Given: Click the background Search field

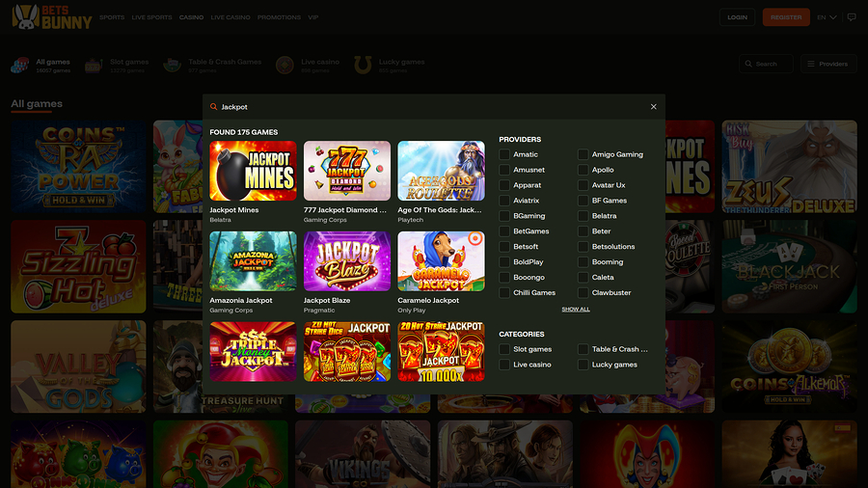Looking at the screenshot, I should click(x=766, y=64).
